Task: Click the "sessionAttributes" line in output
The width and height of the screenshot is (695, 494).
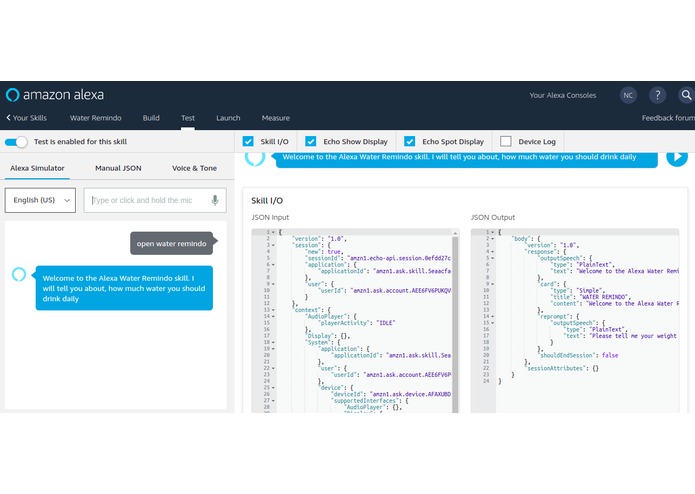Action: (562, 368)
